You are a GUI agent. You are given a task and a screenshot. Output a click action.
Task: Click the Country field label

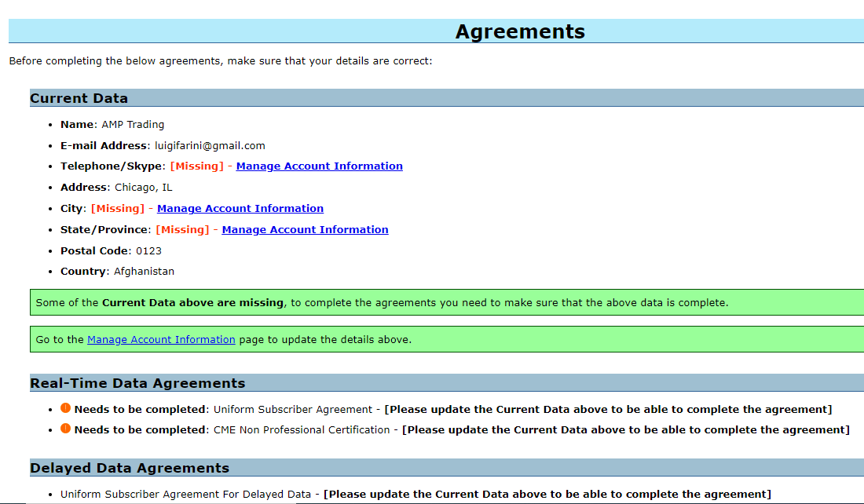click(83, 272)
